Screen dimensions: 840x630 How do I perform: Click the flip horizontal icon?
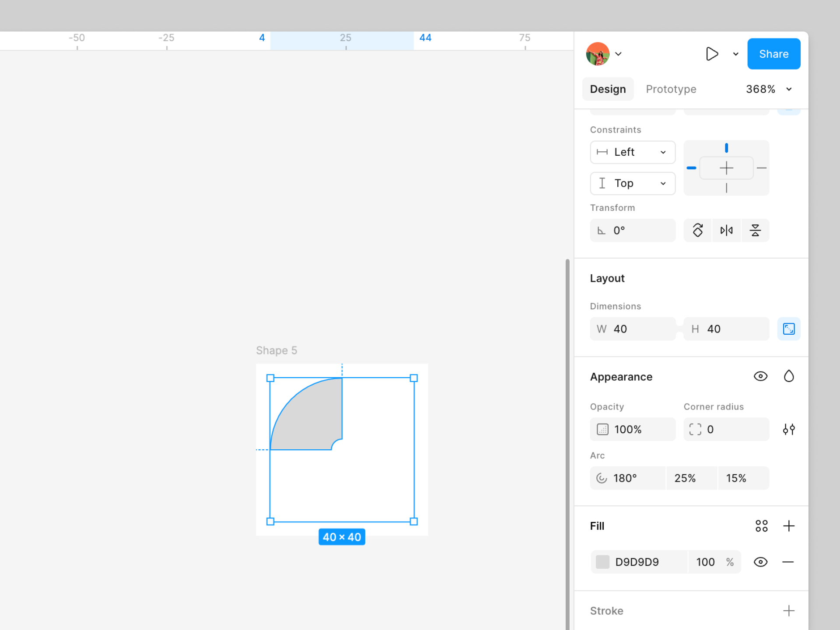(726, 230)
